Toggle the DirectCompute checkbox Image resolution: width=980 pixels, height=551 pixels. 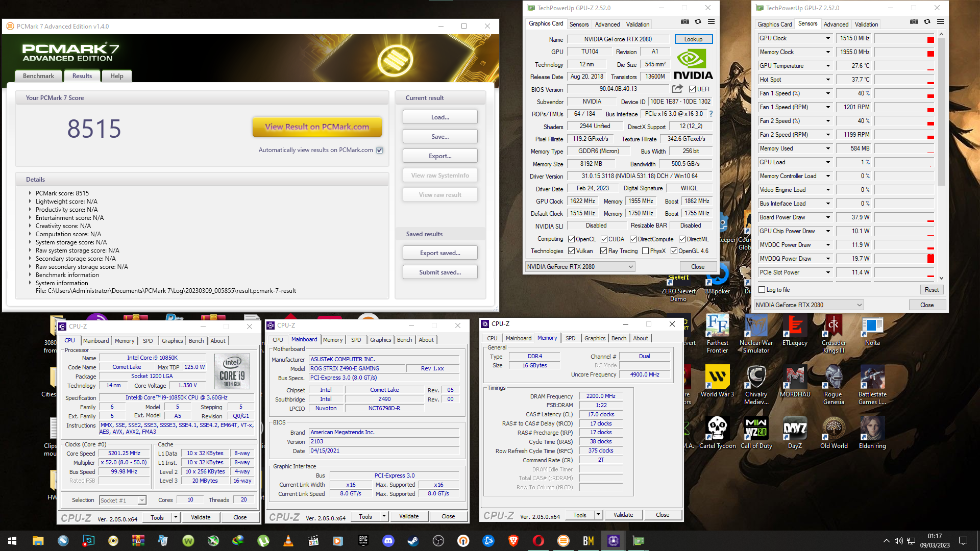633,239
